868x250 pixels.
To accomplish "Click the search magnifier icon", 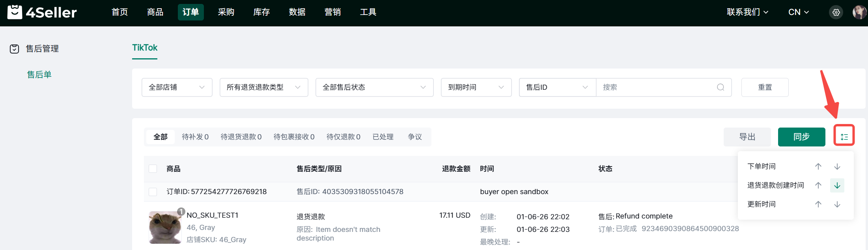I will [720, 87].
